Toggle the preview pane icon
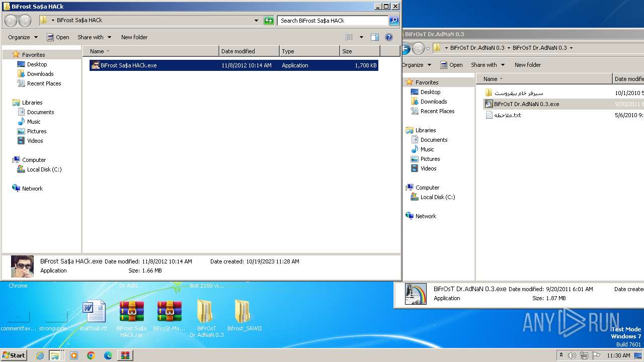The image size is (644, 362). [375, 37]
